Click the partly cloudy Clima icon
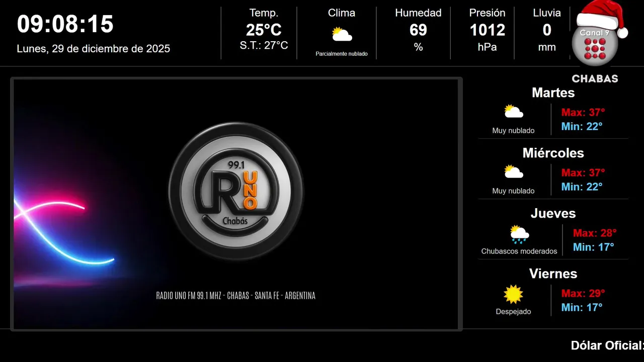The image size is (644, 362). click(x=342, y=35)
